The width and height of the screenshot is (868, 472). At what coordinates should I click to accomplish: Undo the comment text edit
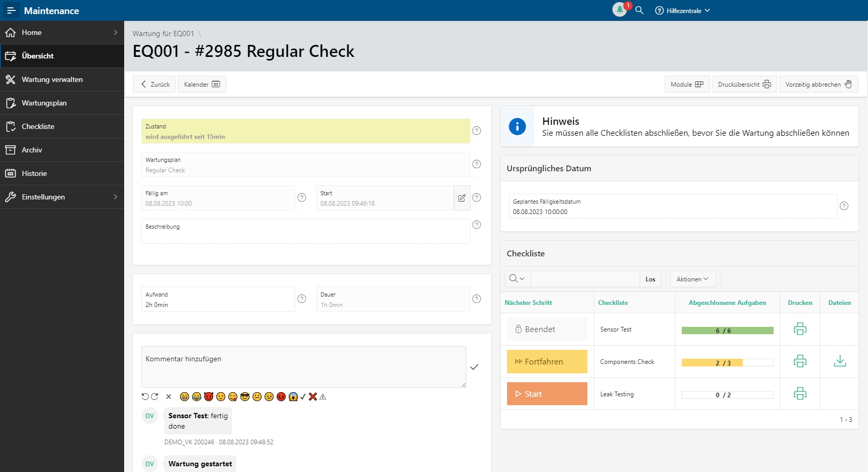pos(145,397)
